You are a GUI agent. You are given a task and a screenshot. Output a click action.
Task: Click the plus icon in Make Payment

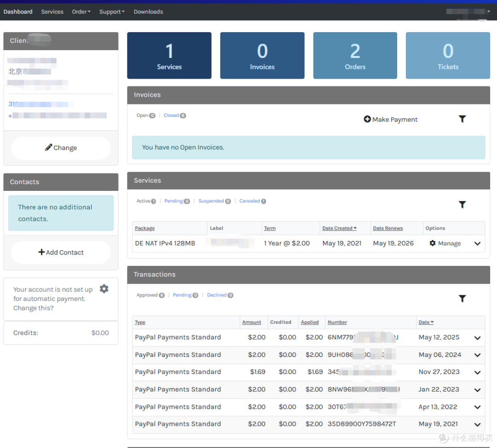pos(367,119)
